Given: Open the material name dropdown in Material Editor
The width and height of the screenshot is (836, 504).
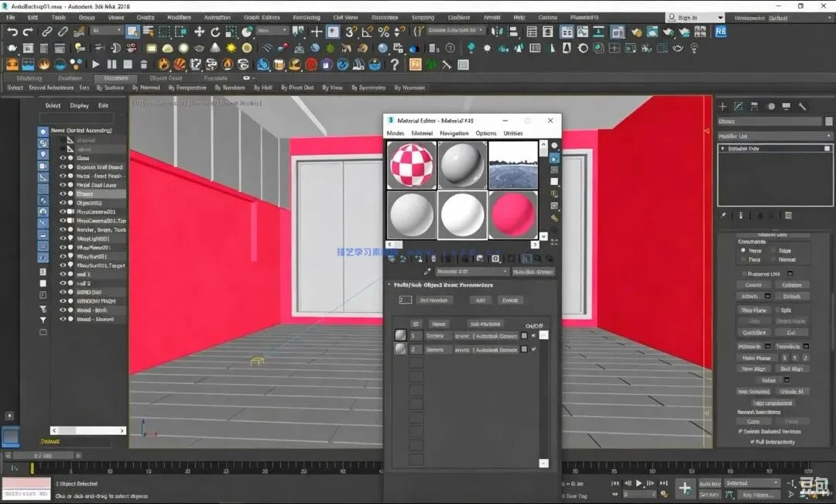Looking at the screenshot, I should tap(472, 272).
